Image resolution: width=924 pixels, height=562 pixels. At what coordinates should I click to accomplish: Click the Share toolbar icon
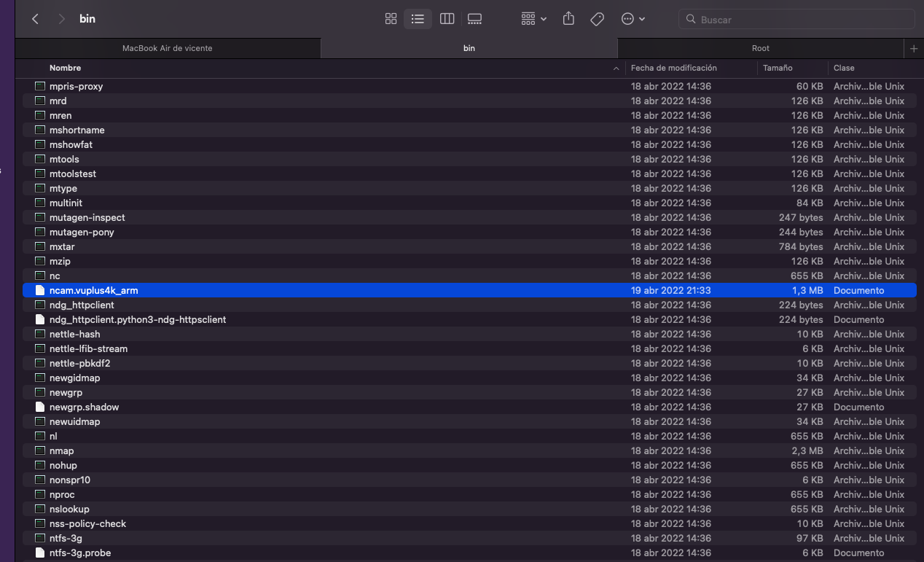tap(568, 19)
